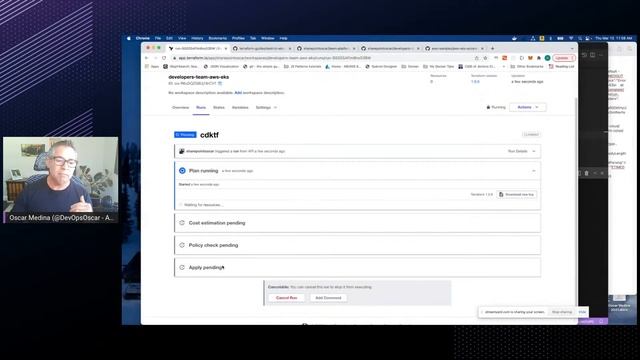Click the Apply pending clock icon

[182, 267]
